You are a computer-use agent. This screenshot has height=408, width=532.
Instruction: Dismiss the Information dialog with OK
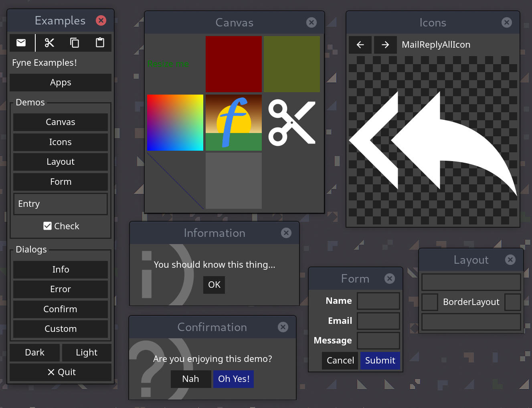click(x=214, y=285)
